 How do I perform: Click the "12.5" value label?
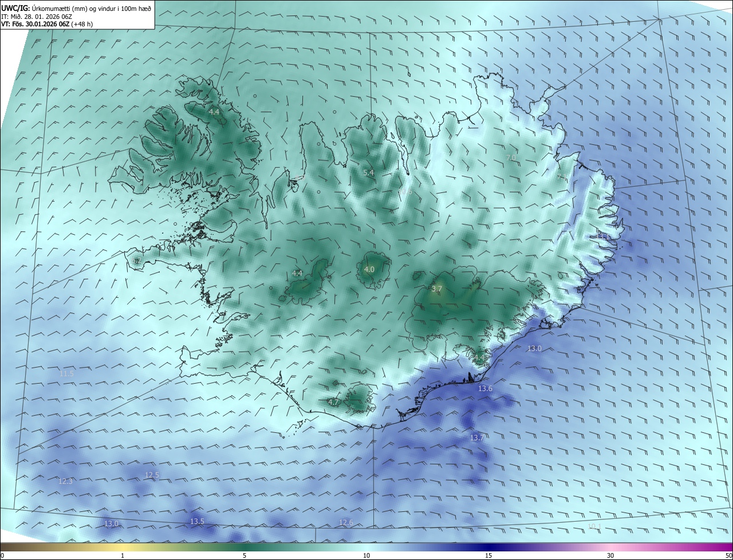pos(152,475)
